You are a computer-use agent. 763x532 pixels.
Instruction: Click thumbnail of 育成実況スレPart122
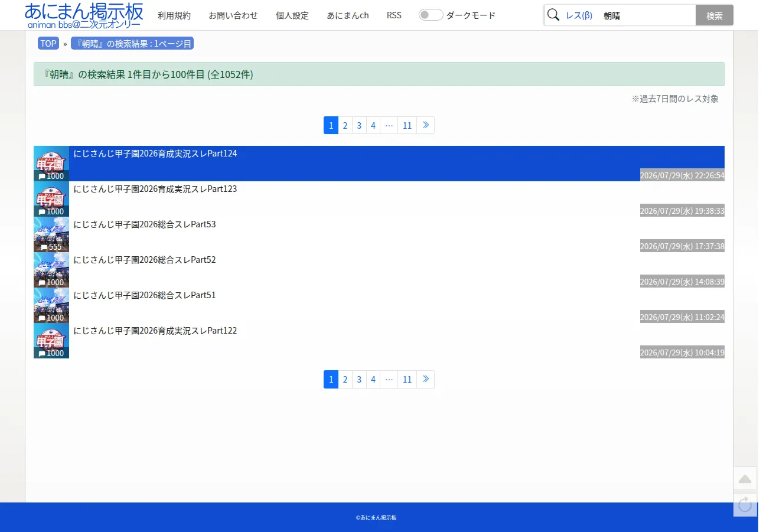[51, 341]
